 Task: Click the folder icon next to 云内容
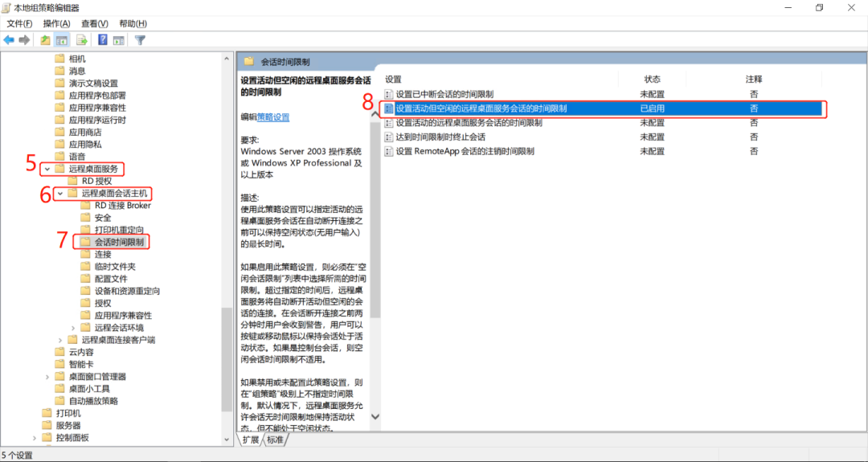coord(59,352)
